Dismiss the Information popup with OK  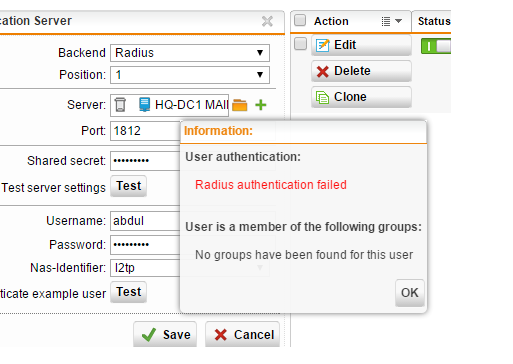coord(410,293)
